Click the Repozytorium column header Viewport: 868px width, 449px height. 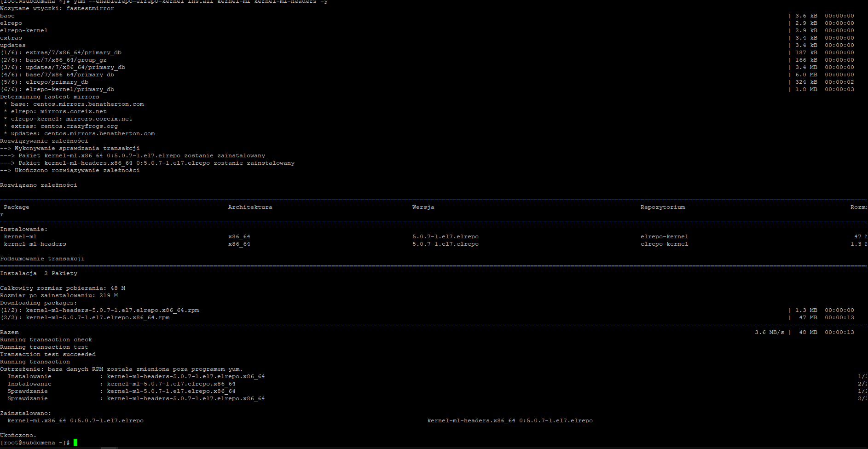tap(662, 207)
